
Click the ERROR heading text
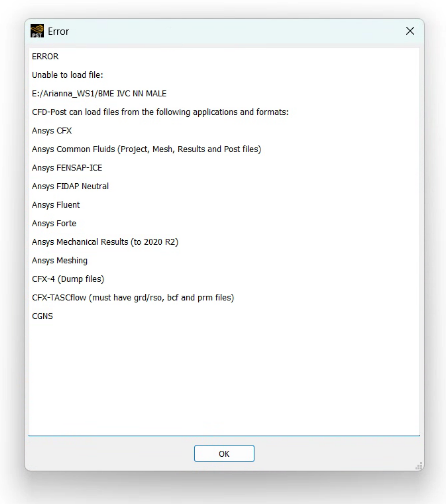45,56
